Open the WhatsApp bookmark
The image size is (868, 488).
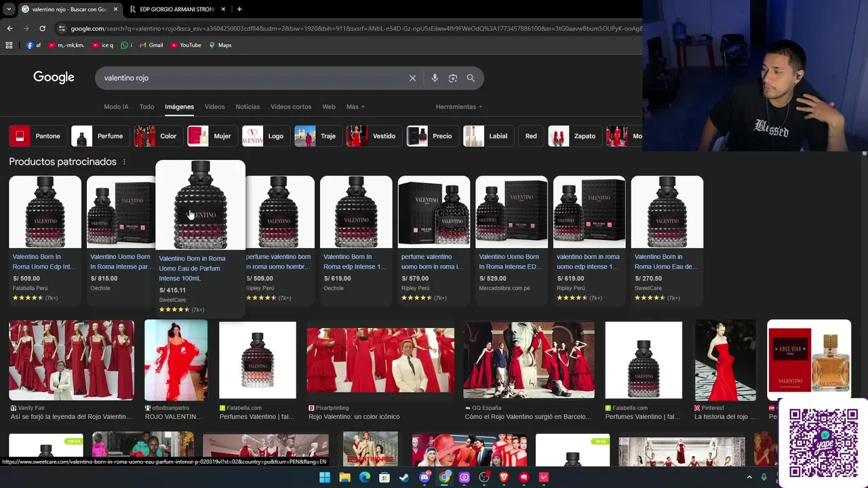[x=126, y=45]
